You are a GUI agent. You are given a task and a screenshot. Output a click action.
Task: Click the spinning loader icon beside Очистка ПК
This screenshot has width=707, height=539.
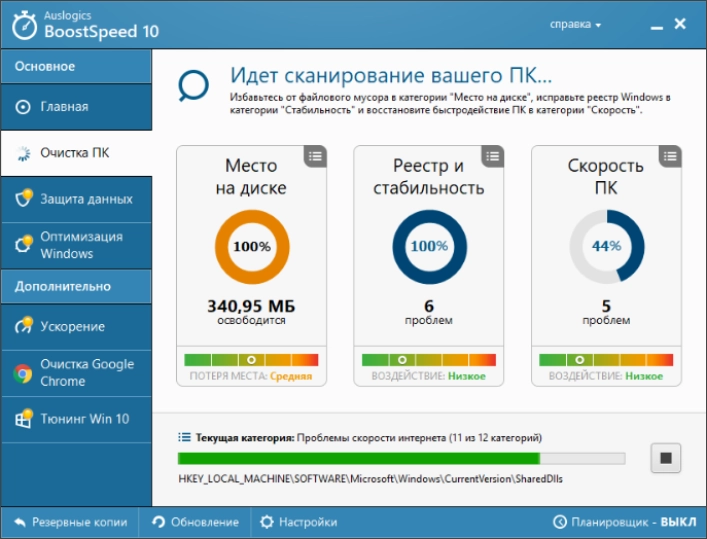[x=23, y=153]
